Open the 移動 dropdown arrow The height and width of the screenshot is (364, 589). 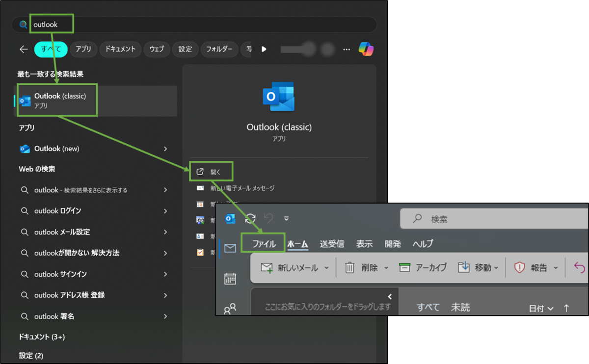coord(496,268)
